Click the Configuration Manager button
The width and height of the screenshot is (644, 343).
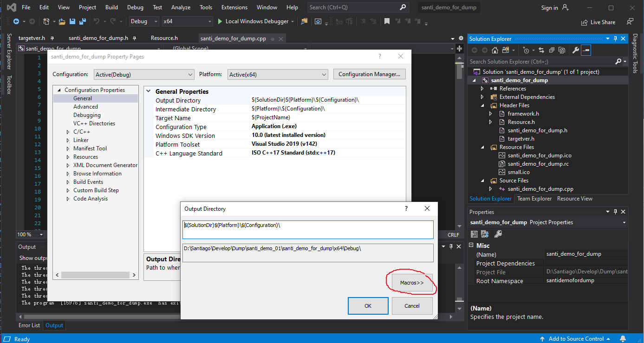[369, 74]
